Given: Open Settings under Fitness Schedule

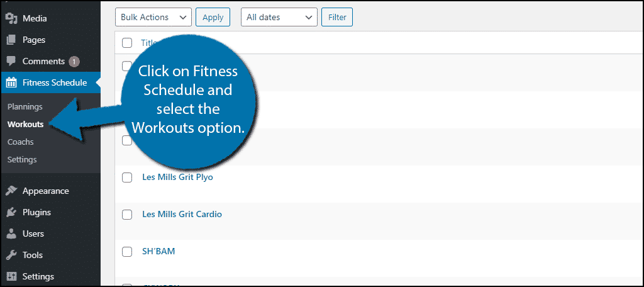Looking at the screenshot, I should [22, 159].
